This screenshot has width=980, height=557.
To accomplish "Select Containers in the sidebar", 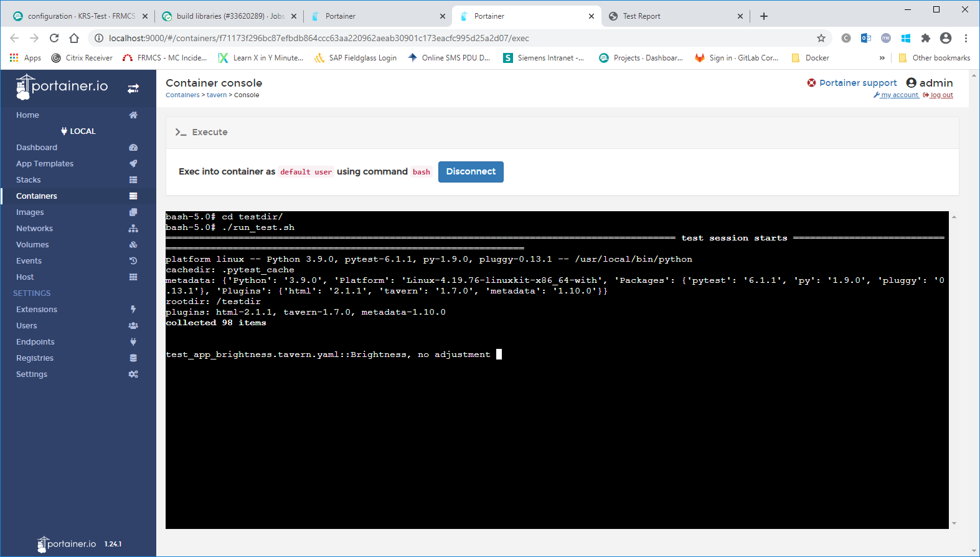I will point(78,196).
